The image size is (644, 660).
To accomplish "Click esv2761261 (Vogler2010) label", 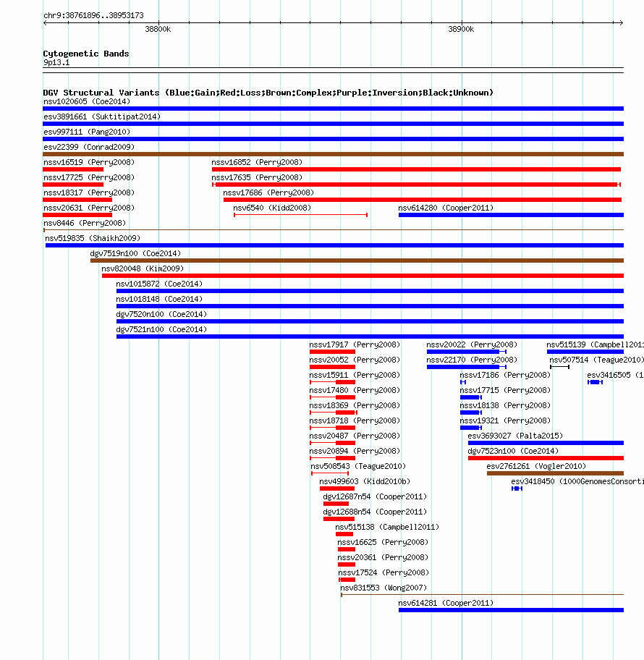I will pyautogui.click(x=536, y=466).
